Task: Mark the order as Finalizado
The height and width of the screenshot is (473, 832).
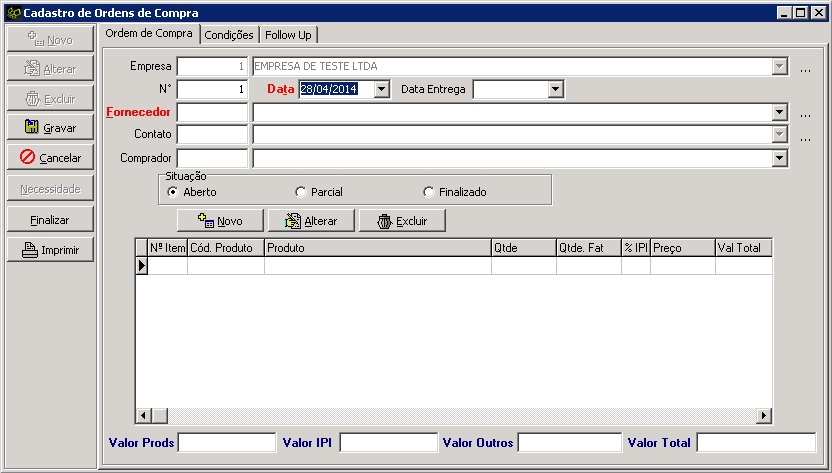Action: pos(429,192)
